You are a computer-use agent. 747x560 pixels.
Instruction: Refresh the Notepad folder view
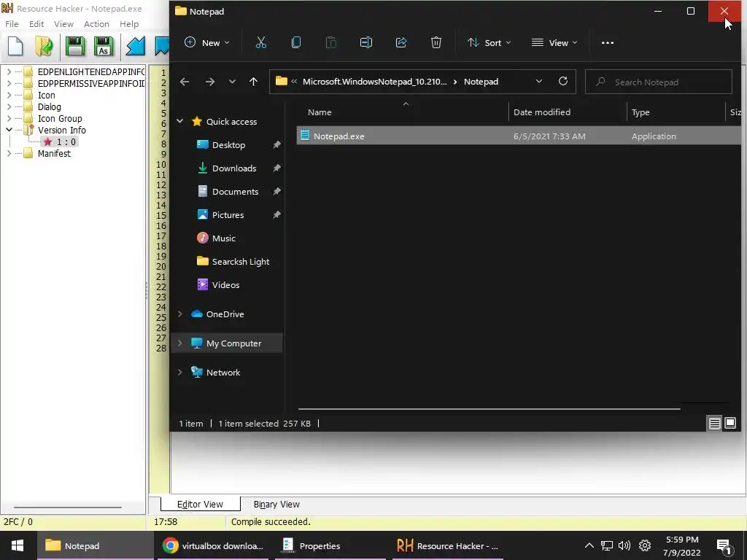point(563,81)
